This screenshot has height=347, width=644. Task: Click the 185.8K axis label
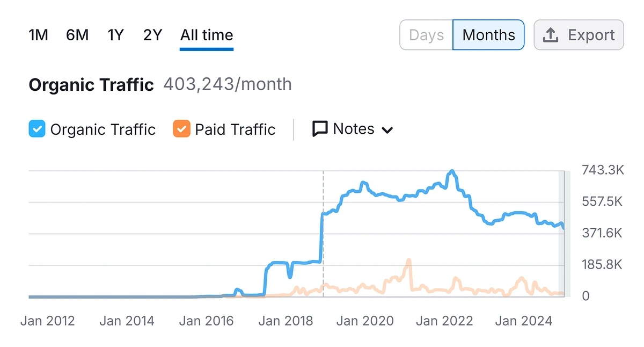(x=602, y=265)
